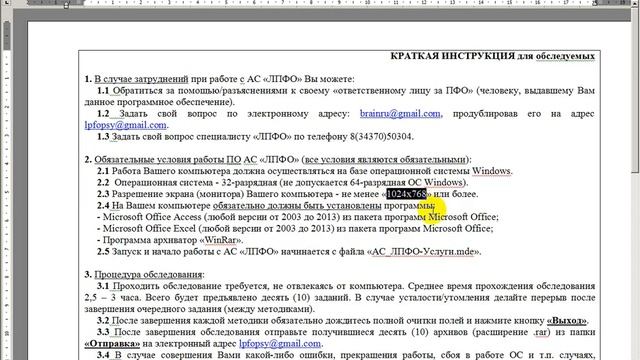Open lpfopsy@gmail.com link in paragraph 3.3
640x360 pixels.
pyautogui.click(x=280, y=344)
